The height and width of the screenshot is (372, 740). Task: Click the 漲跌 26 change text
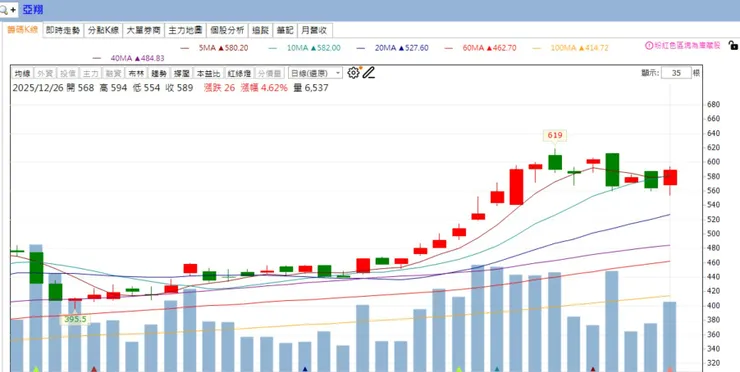click(x=219, y=88)
